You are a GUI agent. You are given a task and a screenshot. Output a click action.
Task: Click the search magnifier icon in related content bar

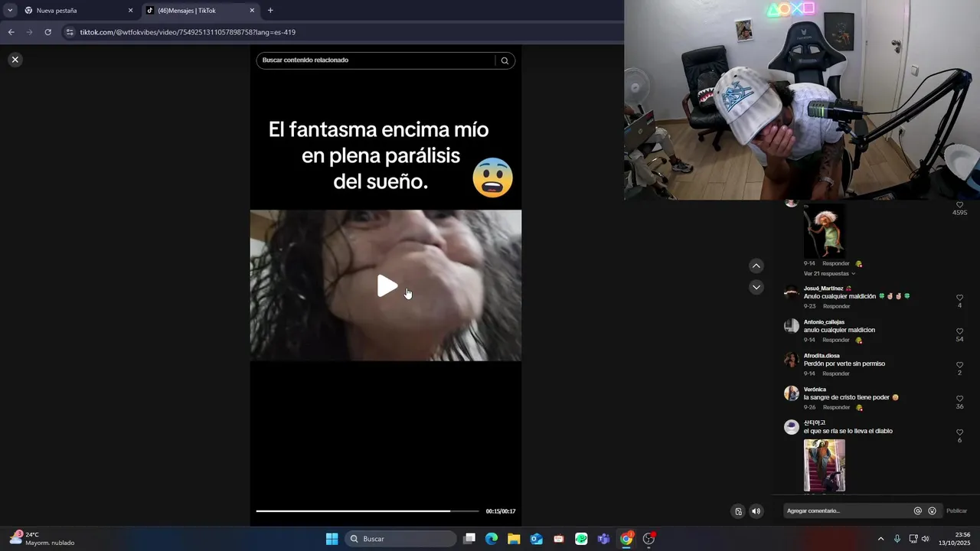coord(505,60)
